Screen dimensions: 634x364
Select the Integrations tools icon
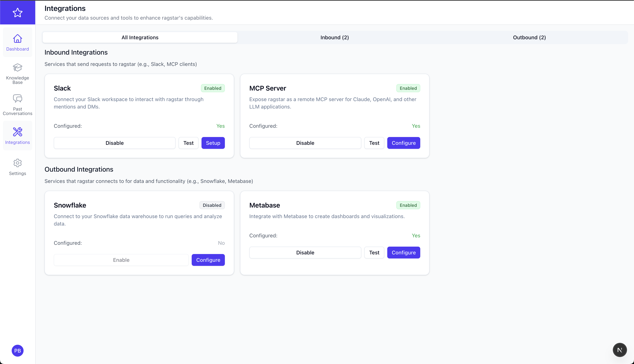tap(18, 132)
